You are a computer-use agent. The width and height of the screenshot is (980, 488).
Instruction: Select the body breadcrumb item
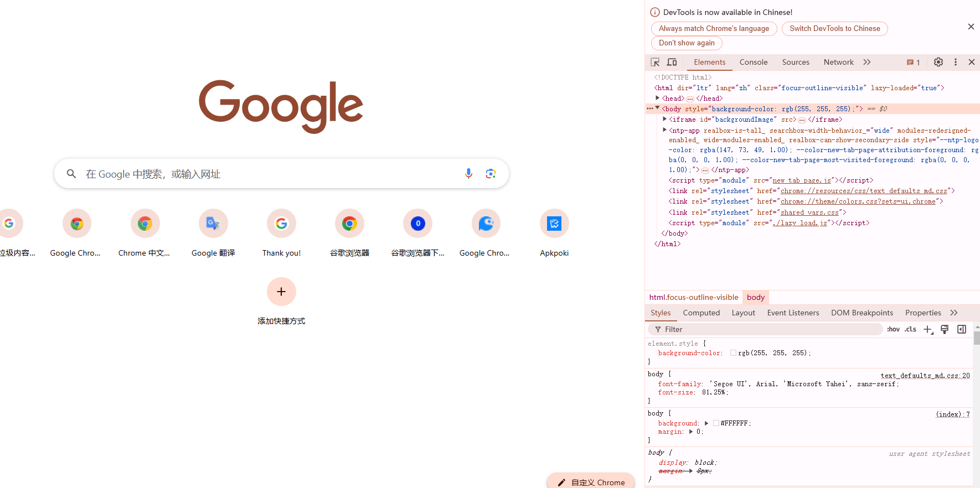click(x=756, y=297)
